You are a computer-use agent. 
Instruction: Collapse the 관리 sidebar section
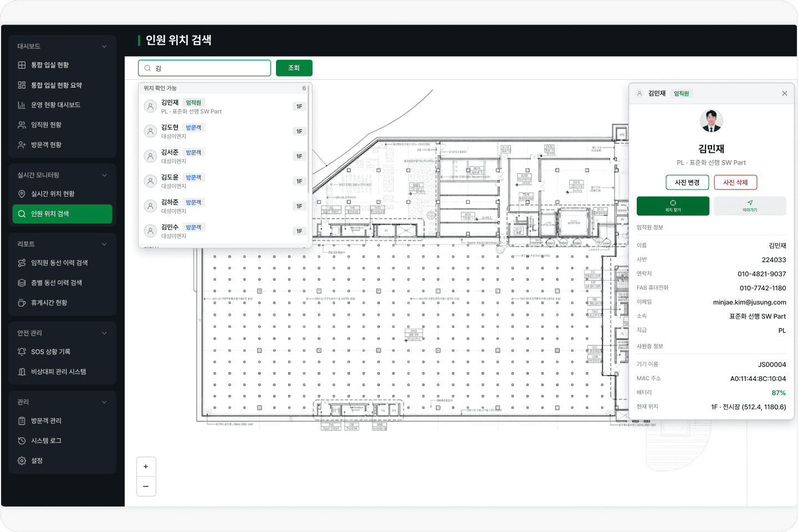(x=104, y=402)
